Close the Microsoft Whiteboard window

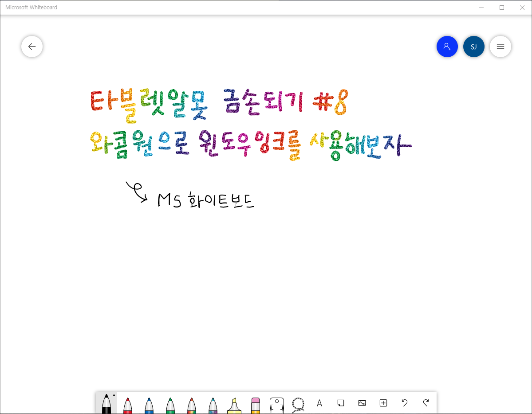(x=522, y=8)
